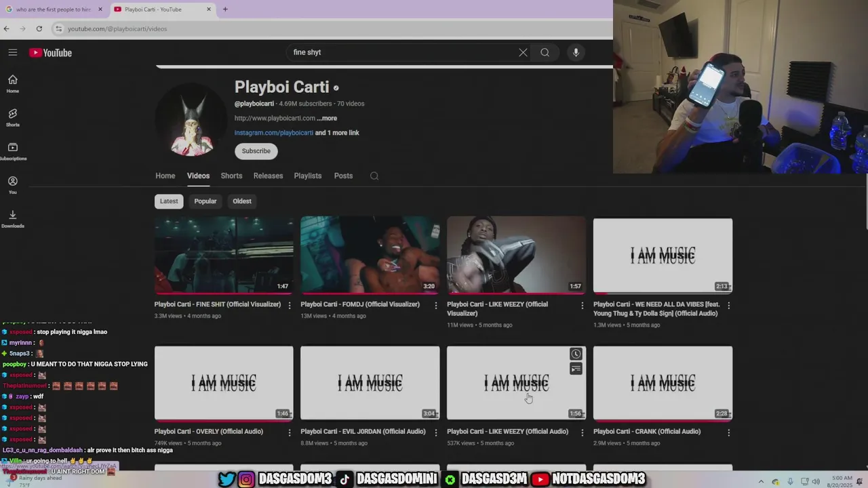This screenshot has width=868, height=488.
Task: Click browser back arrow
Action: tap(7, 28)
